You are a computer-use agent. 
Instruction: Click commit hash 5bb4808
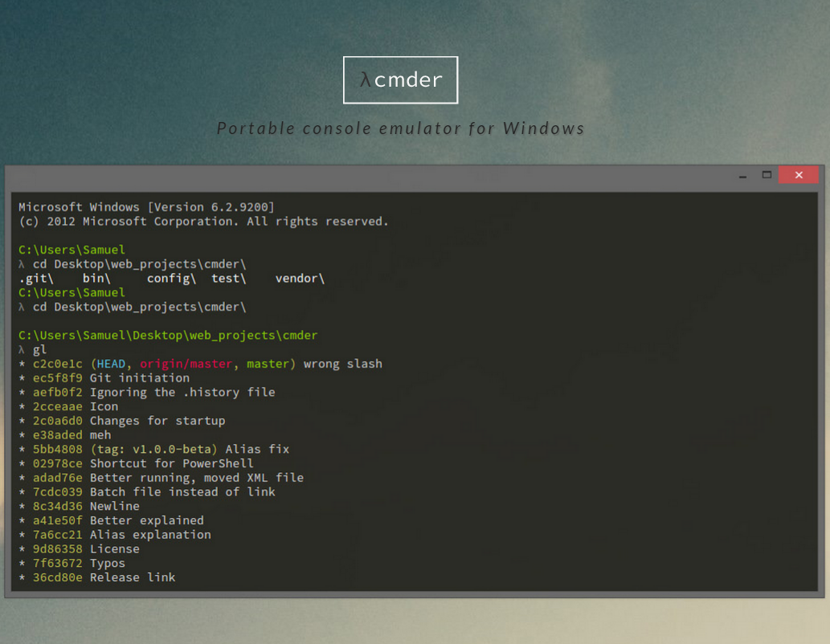click(58, 450)
